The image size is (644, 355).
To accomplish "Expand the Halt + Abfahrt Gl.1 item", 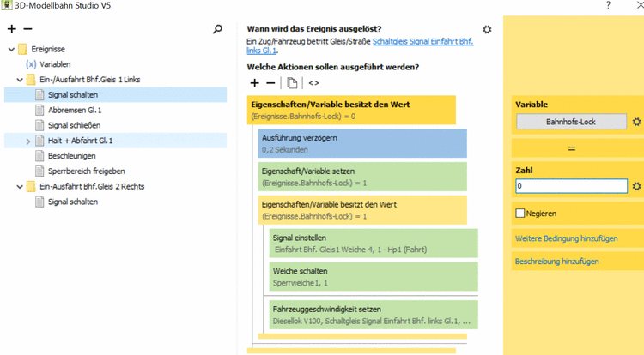I will (27, 141).
